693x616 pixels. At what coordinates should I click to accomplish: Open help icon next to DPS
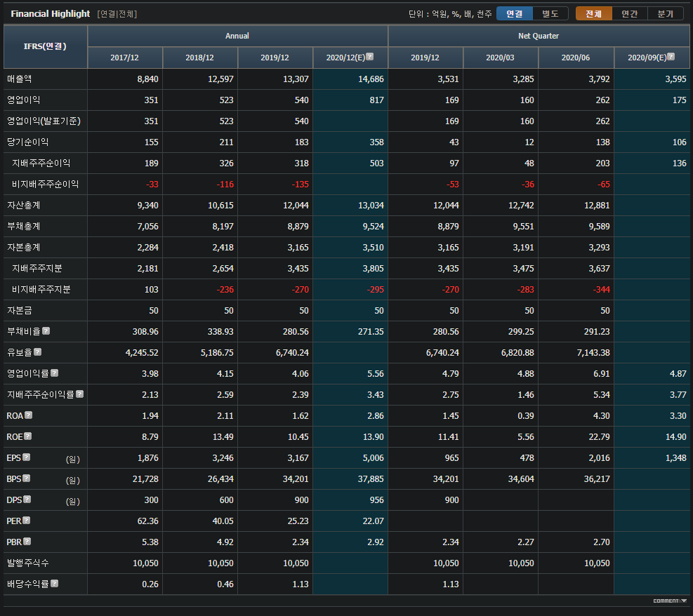tap(27, 500)
